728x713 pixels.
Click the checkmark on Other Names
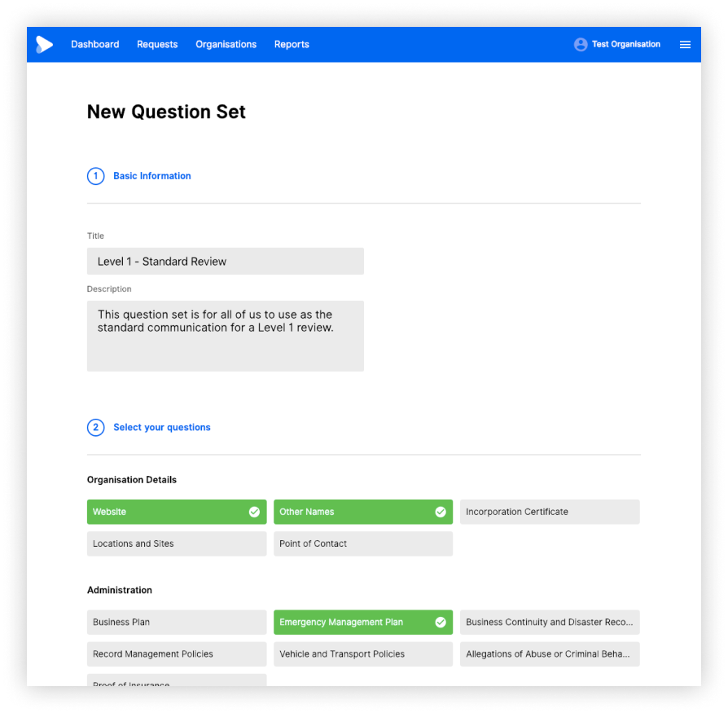click(x=441, y=512)
